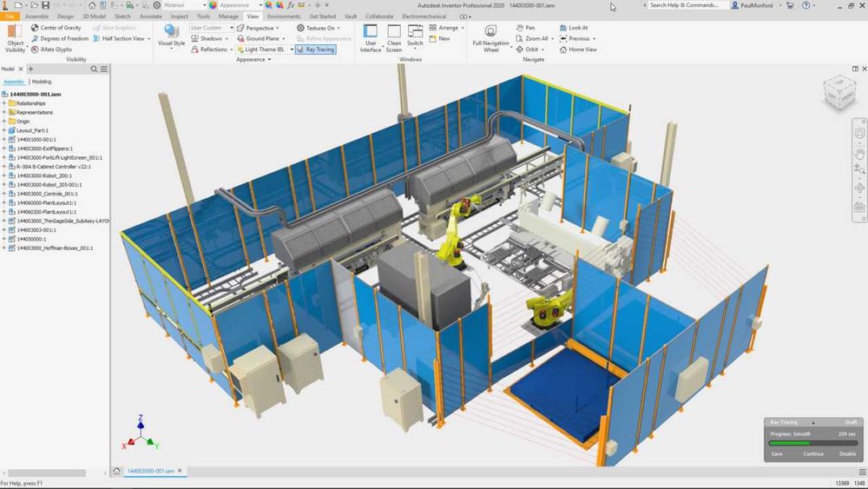The height and width of the screenshot is (489, 868).
Task: Toggle Shadows in Appearance panel
Action: click(207, 39)
